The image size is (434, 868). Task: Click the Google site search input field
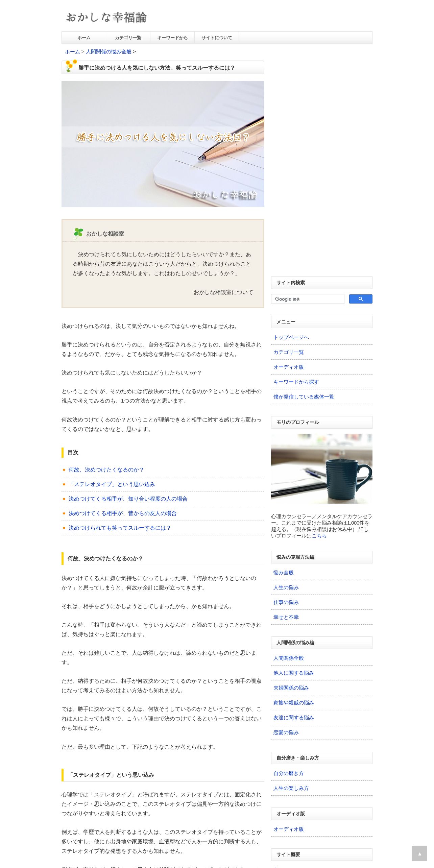(308, 299)
